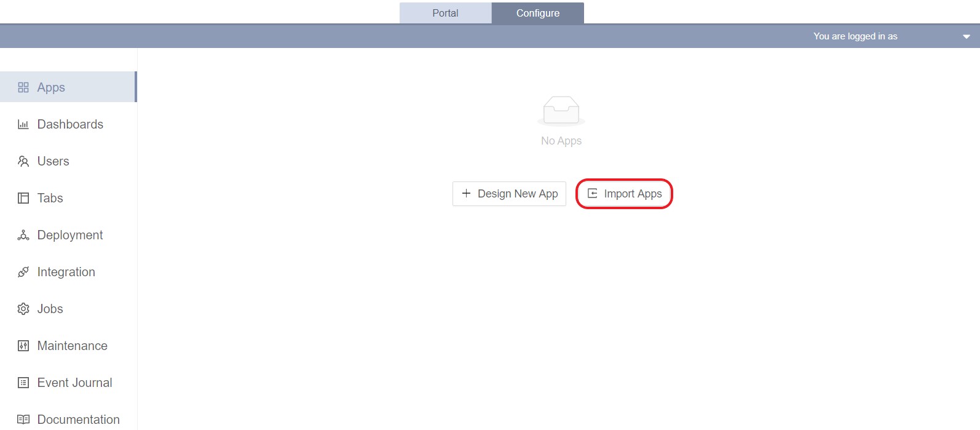Click the empty inbox No Apps icon
Screen dimensions: 980x430
pos(561,111)
